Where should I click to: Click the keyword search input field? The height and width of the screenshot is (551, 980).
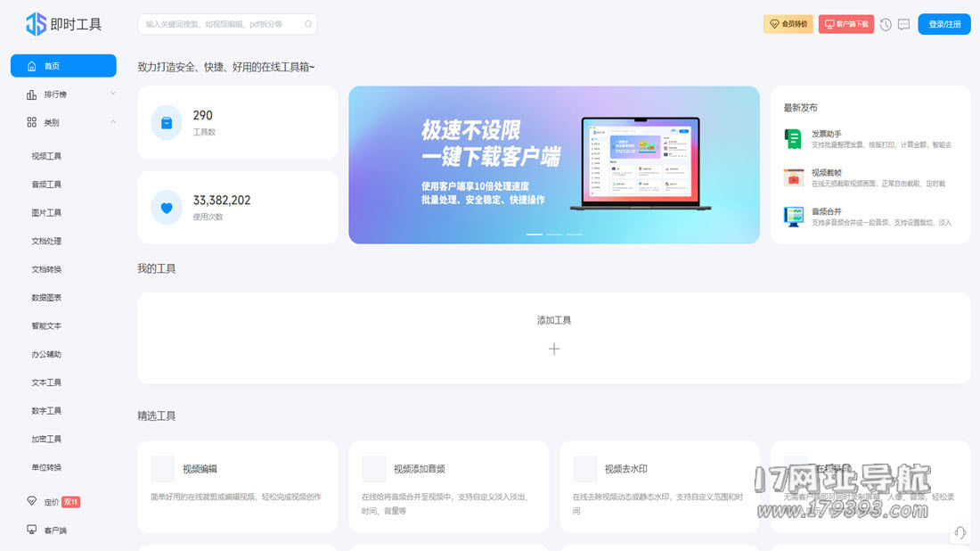pos(223,24)
